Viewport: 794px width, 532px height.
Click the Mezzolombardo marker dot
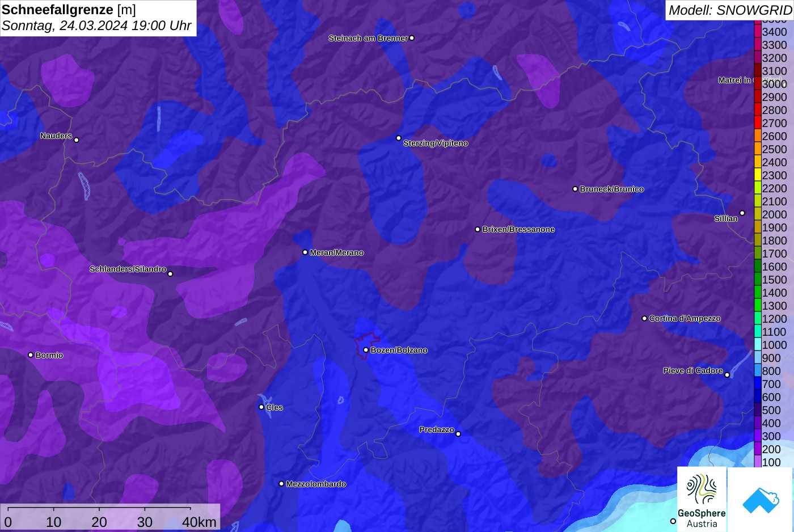(x=281, y=484)
